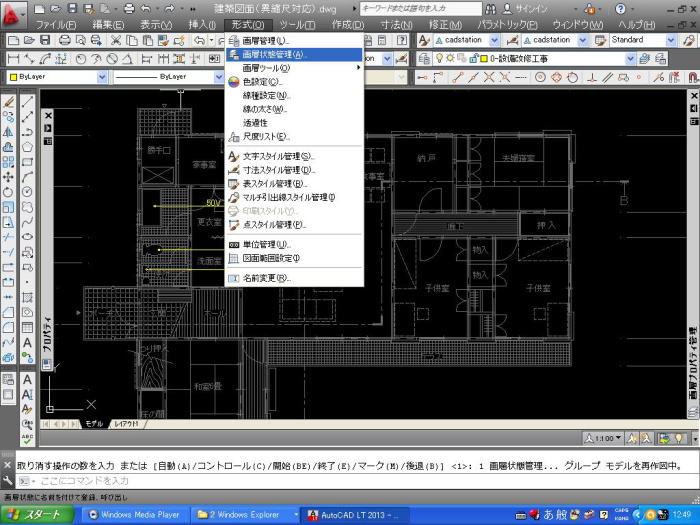Choose 寸法スタイル管理 in the Format menu
The width and height of the screenshot is (700, 525).
click(x=294, y=170)
